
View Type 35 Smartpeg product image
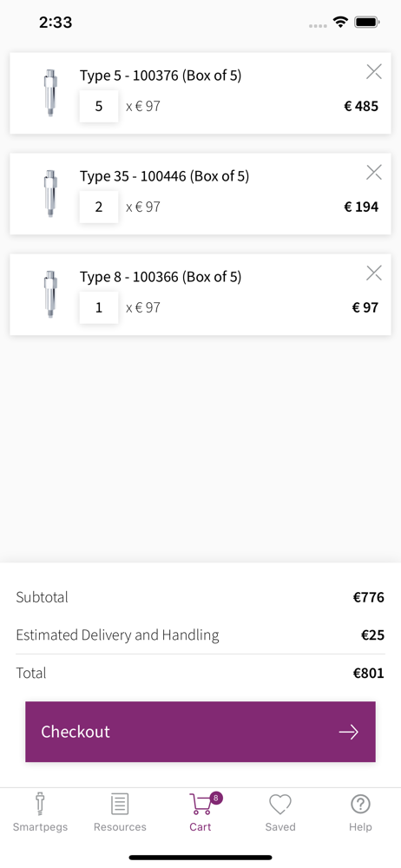(51, 194)
